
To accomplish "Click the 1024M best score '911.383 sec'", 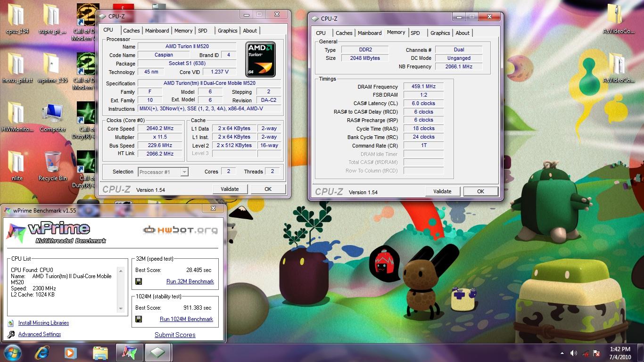I will tap(197, 308).
